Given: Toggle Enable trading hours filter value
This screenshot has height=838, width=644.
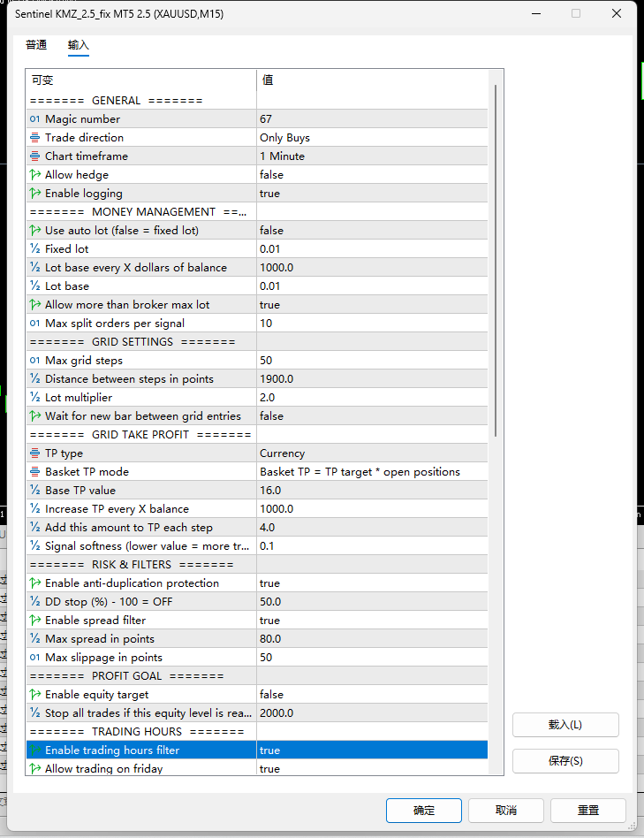Looking at the screenshot, I should point(372,750).
